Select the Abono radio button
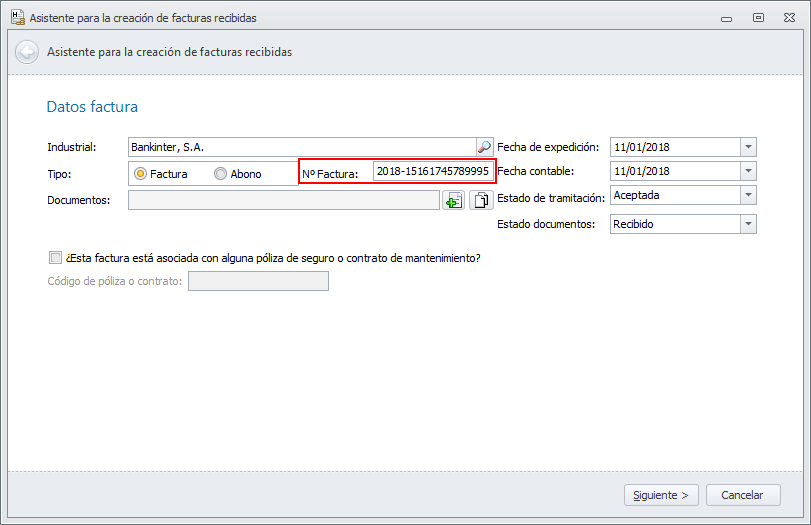This screenshot has width=811, height=525. pos(221,174)
